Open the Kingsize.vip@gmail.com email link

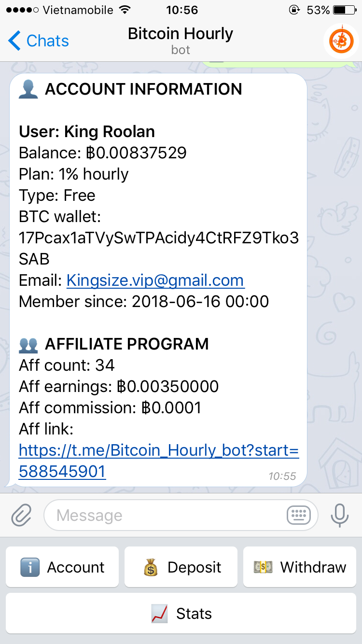click(x=155, y=280)
